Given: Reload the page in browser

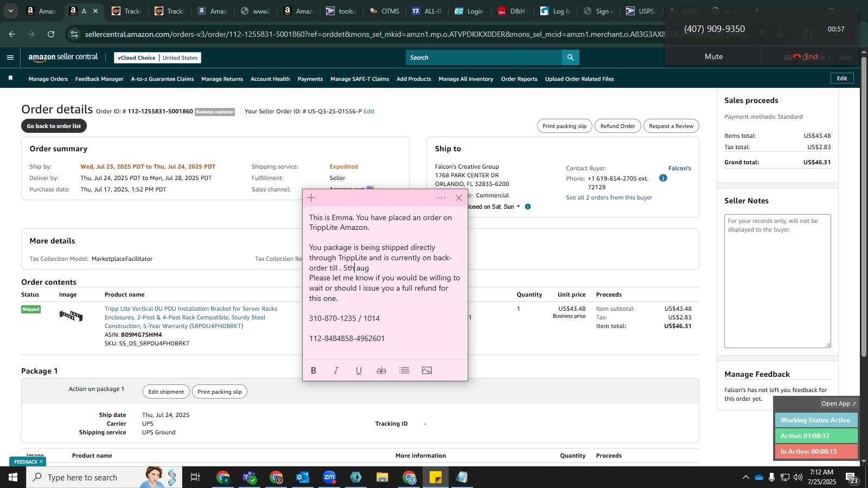Looking at the screenshot, I should [51, 34].
